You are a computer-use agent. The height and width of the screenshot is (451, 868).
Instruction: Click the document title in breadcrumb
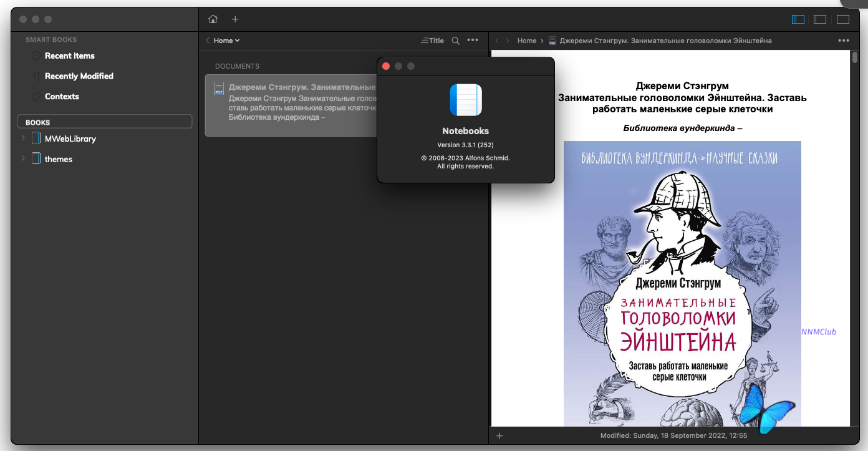[665, 41]
